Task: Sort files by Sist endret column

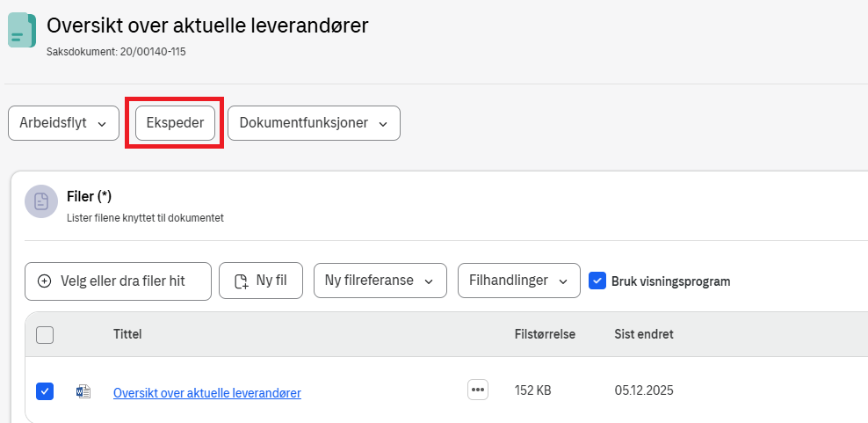Action: 644,334
